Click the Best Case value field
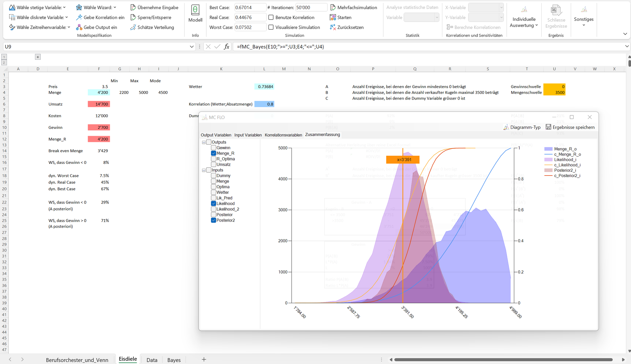The height and width of the screenshot is (364, 631). click(250, 7)
